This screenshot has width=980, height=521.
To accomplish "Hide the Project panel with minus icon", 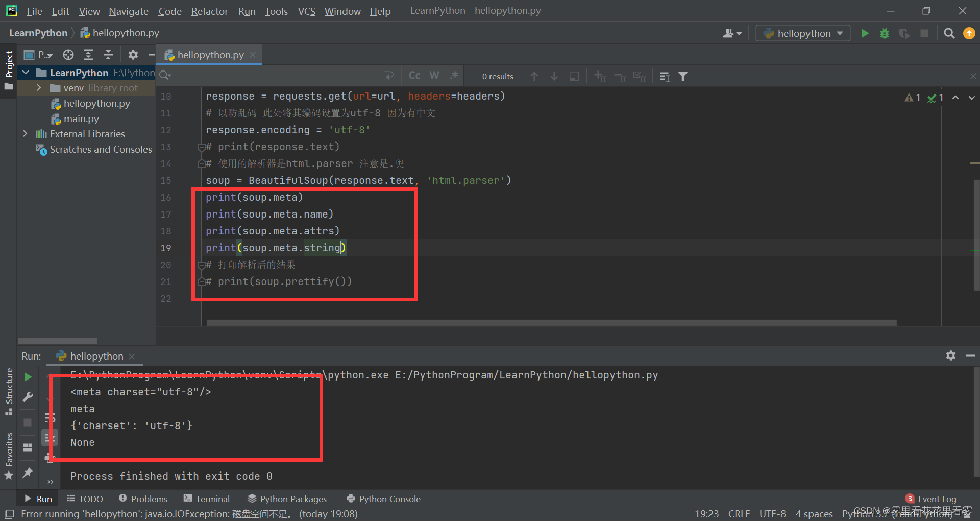I will click(x=151, y=55).
